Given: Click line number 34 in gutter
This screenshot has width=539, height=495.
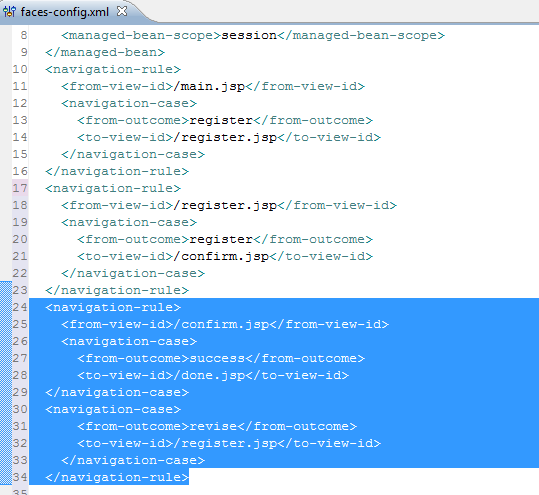Looking at the screenshot, I should [20, 477].
